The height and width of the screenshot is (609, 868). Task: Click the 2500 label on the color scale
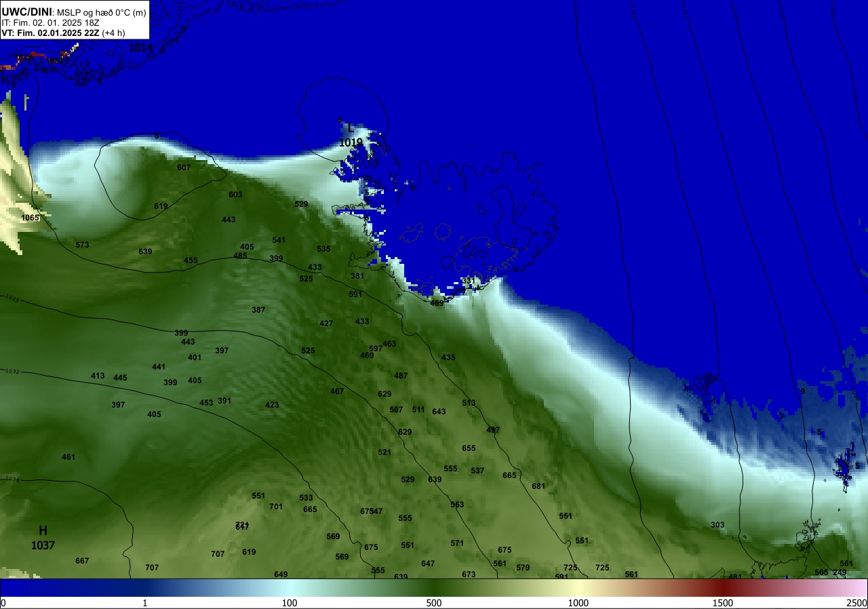pos(857,603)
